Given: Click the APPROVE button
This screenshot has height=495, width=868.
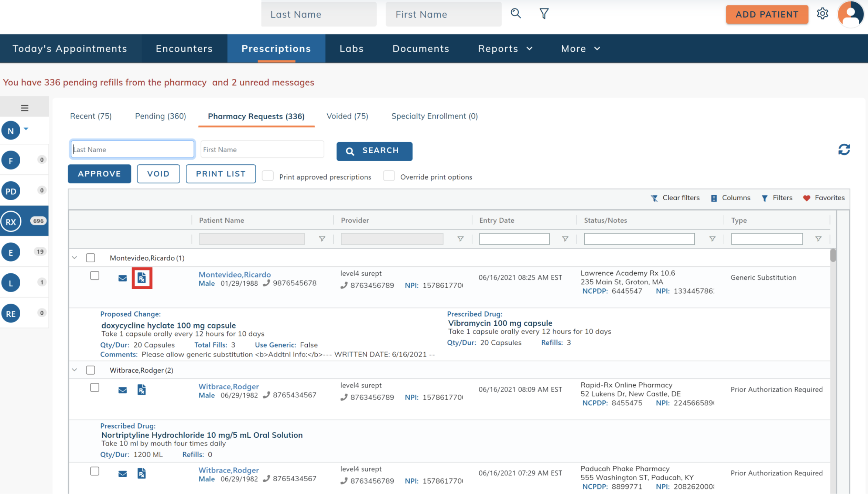Looking at the screenshot, I should click(99, 174).
